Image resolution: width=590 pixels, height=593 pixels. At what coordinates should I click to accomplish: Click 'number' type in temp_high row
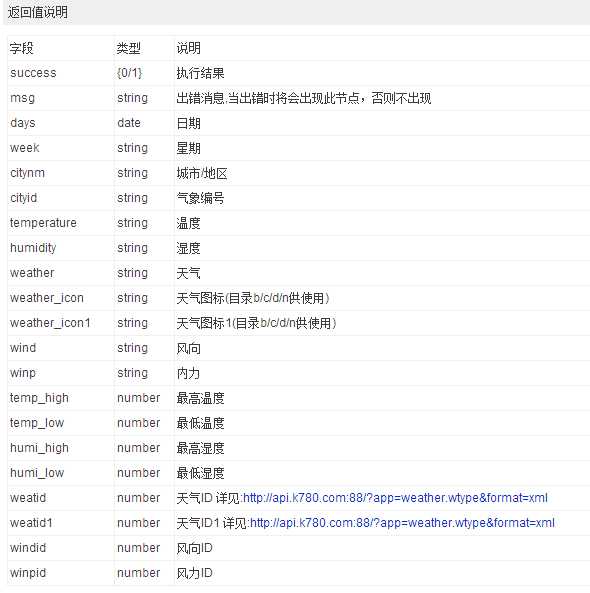point(139,397)
